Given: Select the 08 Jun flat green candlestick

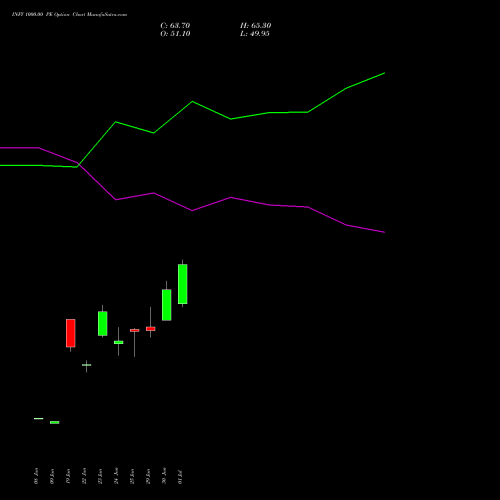Looking at the screenshot, I should point(39,418).
